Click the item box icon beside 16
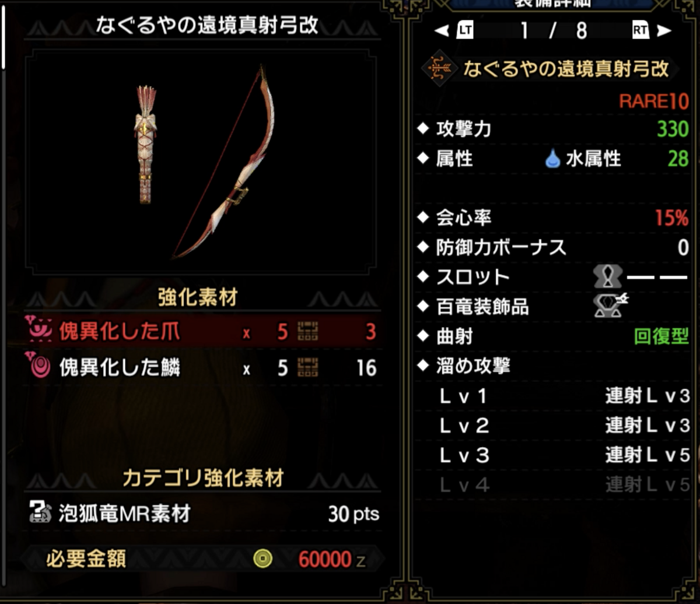 pos(307,368)
